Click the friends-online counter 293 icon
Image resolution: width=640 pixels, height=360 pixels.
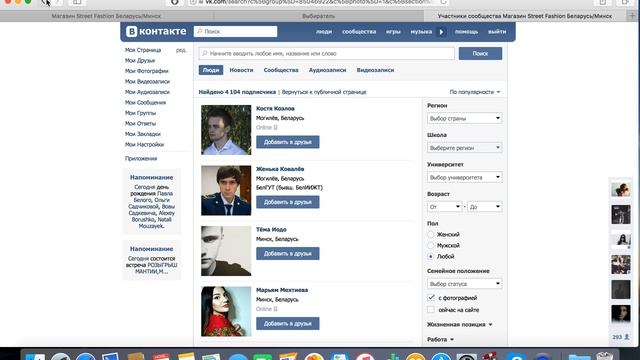[x=621, y=337]
